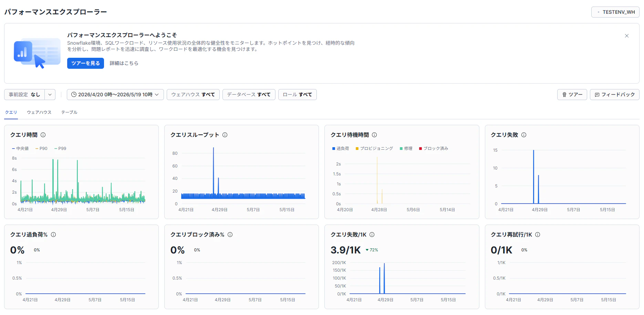644x315 pixels.
Task: Toggle P99 legend series
Action: [60, 149]
